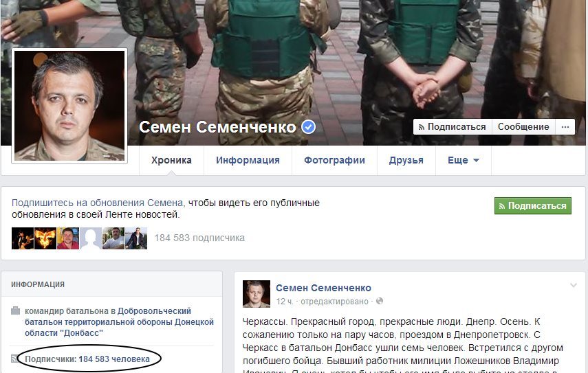Click the blue verified badge next to name
This screenshot has width=588, height=373.
[x=309, y=127]
